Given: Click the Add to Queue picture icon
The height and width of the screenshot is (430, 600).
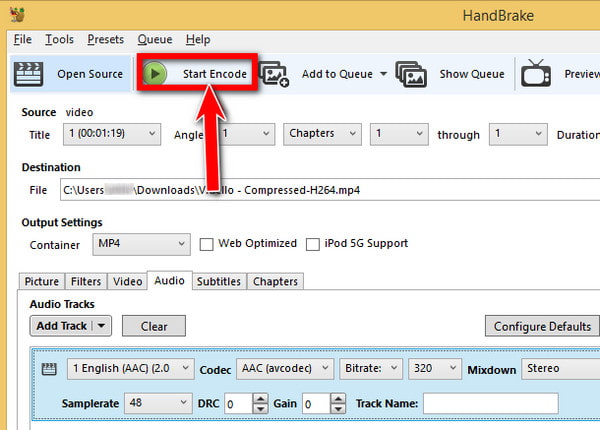Looking at the screenshot, I should [x=274, y=74].
